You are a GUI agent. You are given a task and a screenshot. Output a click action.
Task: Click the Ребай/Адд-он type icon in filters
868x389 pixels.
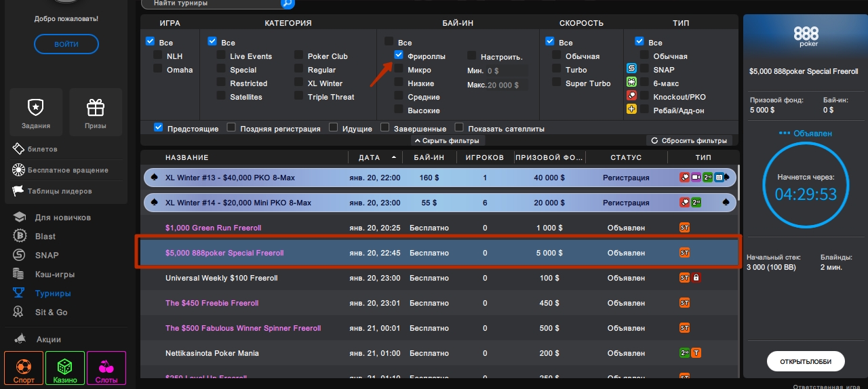pos(631,110)
